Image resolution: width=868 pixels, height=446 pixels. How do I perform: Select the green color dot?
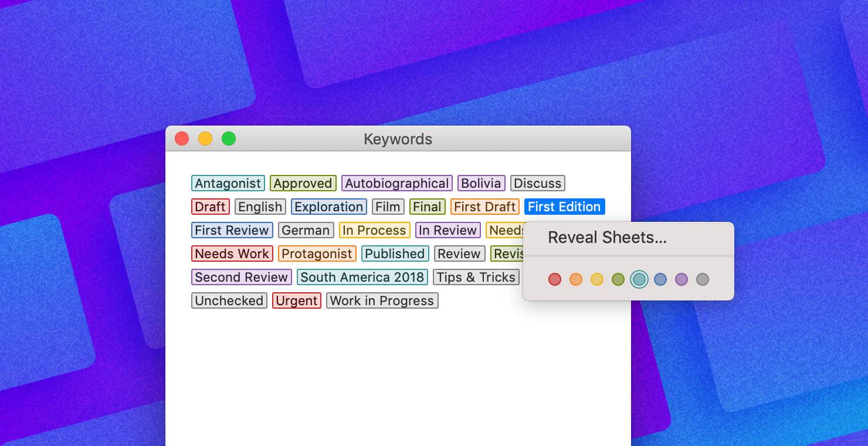pyautogui.click(x=618, y=279)
